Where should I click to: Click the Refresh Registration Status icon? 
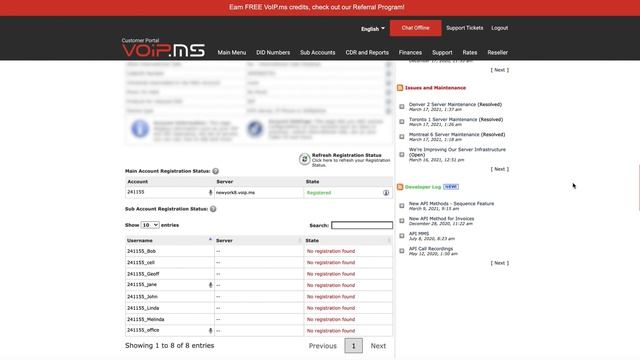coord(304,159)
